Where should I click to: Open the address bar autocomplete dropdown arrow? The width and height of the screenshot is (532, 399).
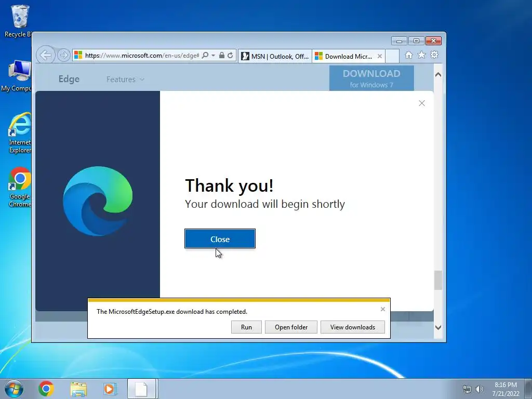click(213, 55)
